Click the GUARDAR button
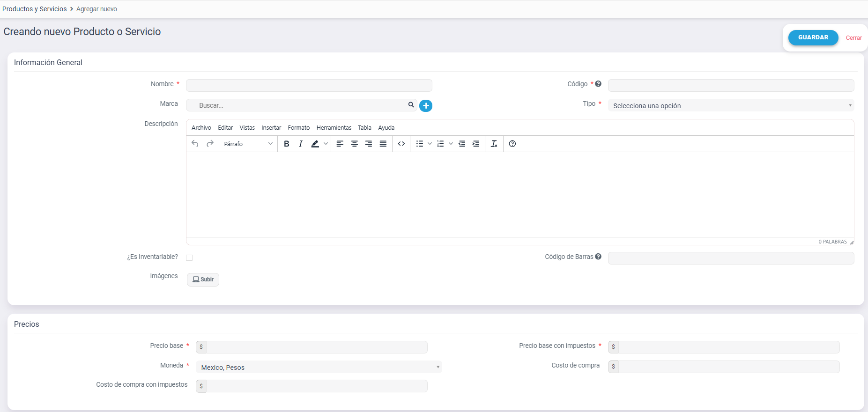This screenshot has height=412, width=868. point(813,37)
